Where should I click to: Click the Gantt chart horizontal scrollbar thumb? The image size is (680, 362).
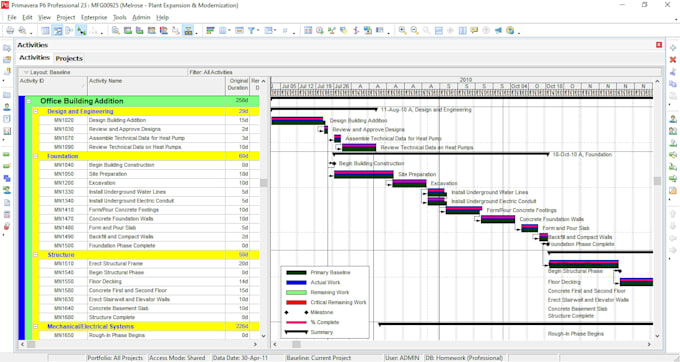(296, 344)
